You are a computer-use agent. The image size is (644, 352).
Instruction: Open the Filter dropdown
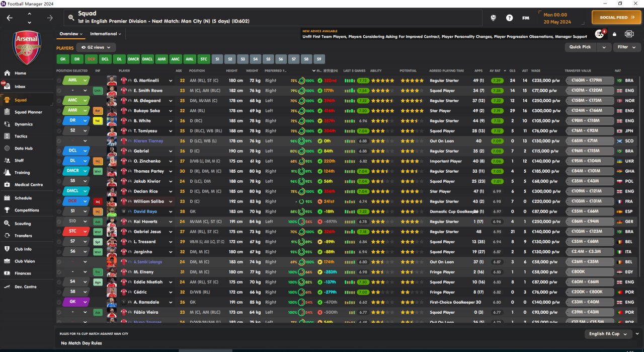pyautogui.click(x=626, y=47)
